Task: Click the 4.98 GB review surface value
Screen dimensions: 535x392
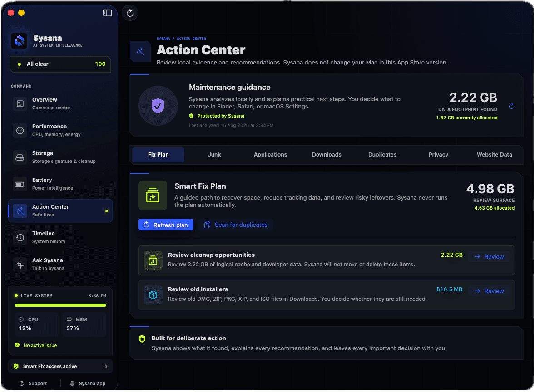Action: coord(490,189)
